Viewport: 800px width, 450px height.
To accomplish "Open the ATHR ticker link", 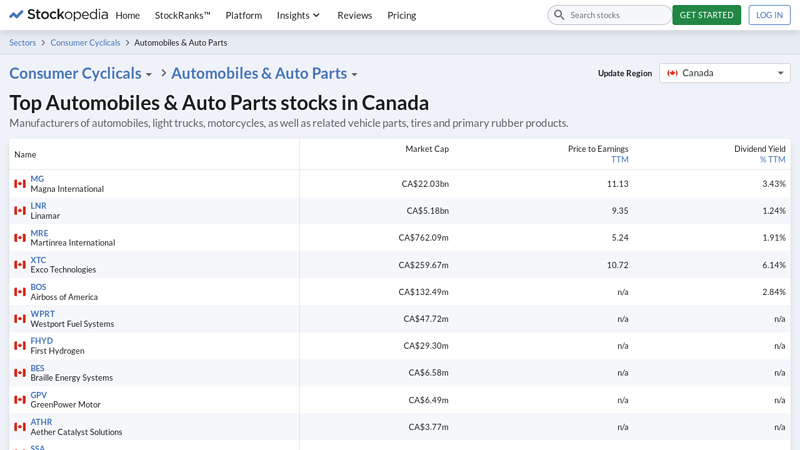I will point(41,422).
